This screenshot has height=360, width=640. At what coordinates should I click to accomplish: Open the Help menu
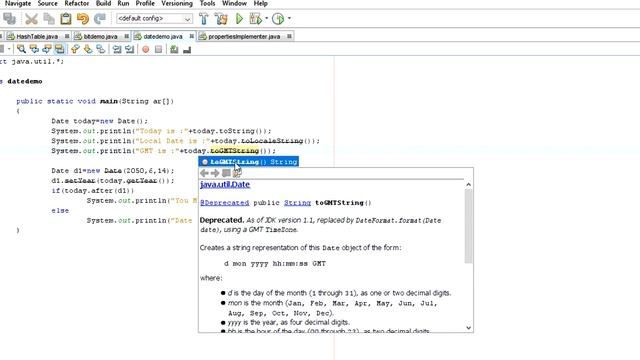pyautogui.click(x=260, y=3)
